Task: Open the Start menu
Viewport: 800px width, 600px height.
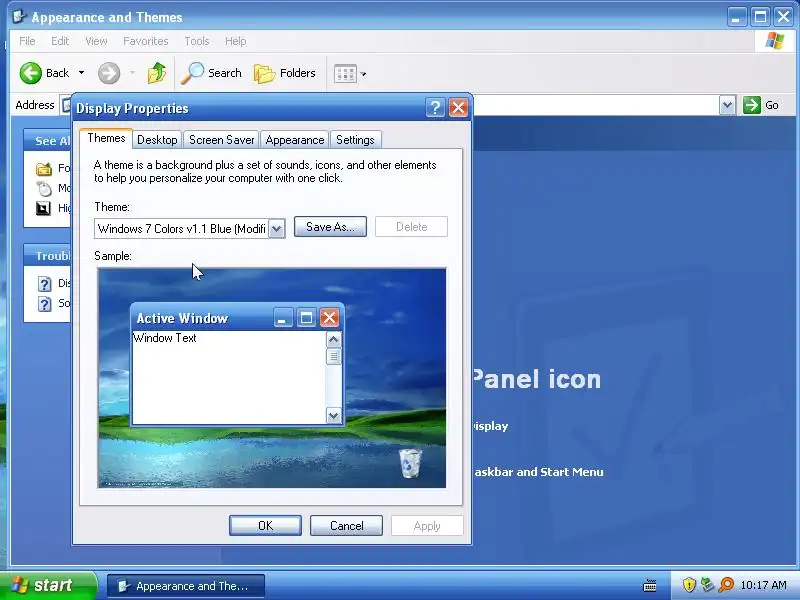Action: point(48,585)
